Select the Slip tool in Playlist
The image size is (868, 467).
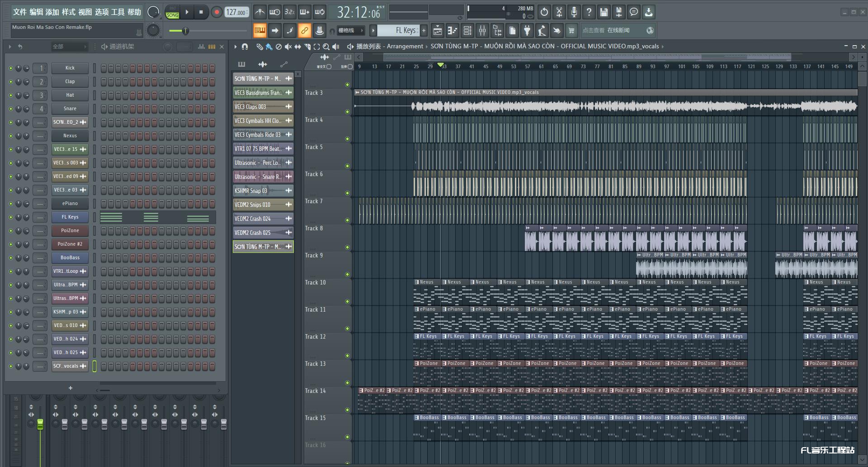click(x=297, y=47)
